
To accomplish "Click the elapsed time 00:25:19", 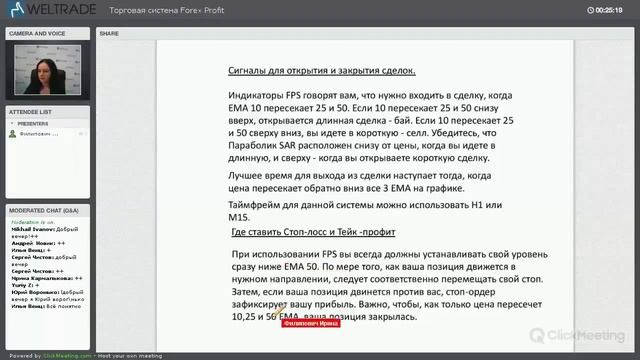I will (x=609, y=10).
